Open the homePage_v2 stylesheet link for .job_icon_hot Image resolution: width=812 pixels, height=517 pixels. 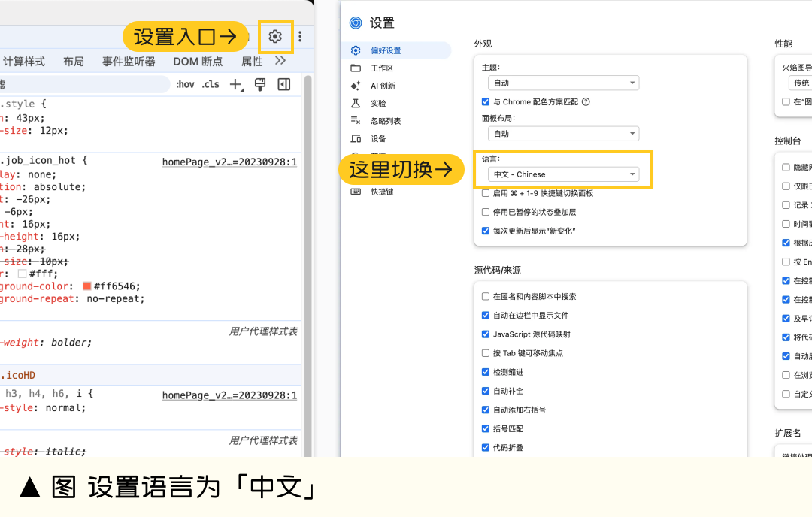[x=229, y=162]
